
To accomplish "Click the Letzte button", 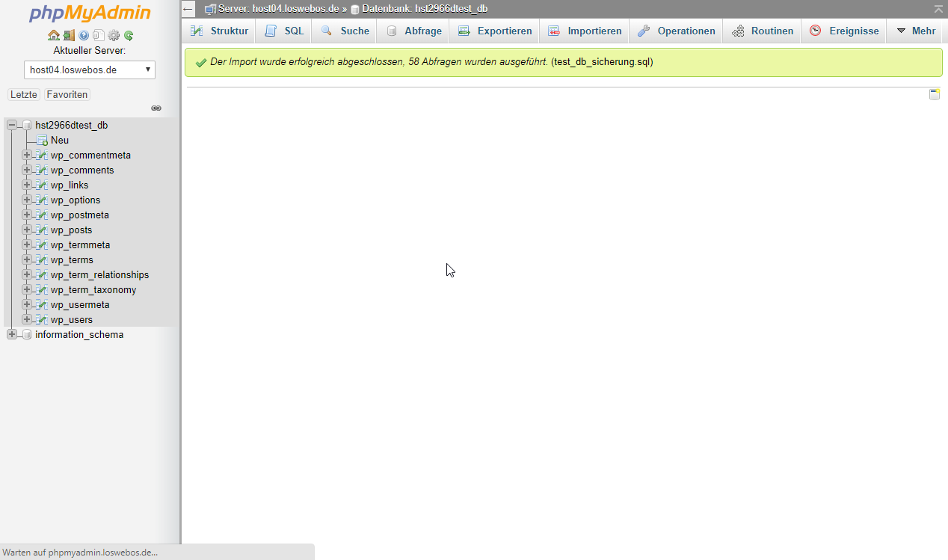I will tap(24, 95).
